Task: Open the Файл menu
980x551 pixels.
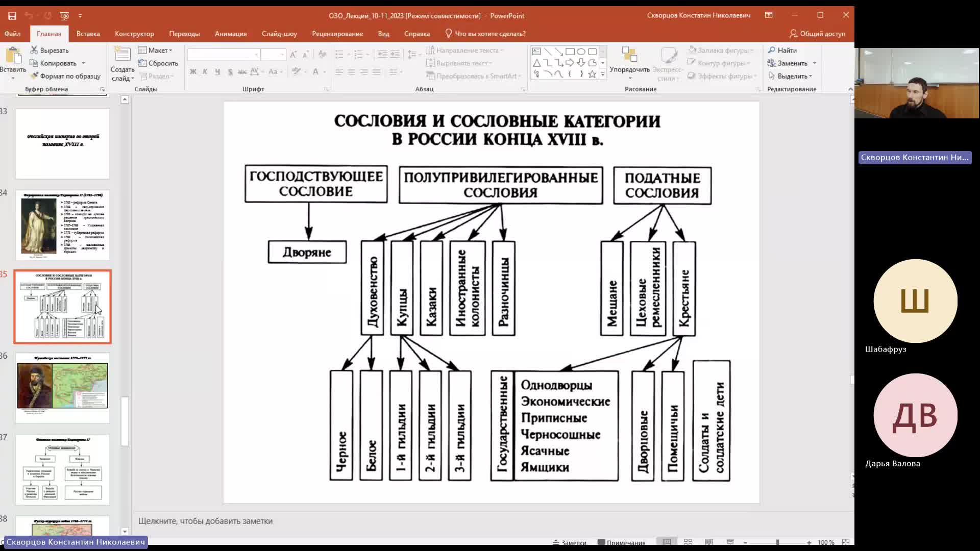Action: 13,34
